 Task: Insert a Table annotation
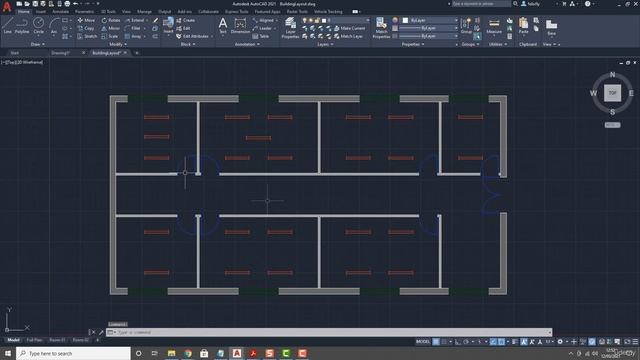[x=260, y=36]
